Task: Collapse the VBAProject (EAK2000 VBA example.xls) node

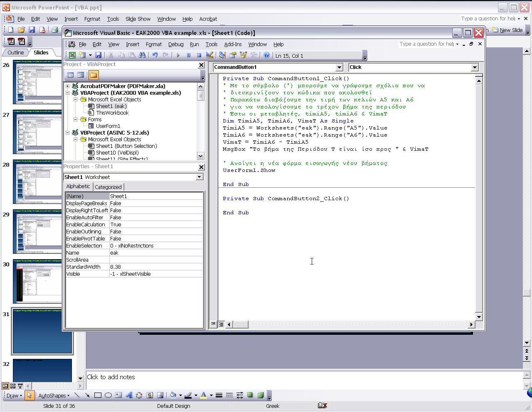Action: click(67, 93)
